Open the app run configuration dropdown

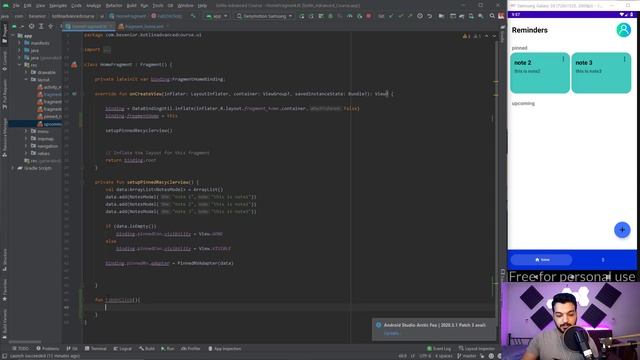217,16
